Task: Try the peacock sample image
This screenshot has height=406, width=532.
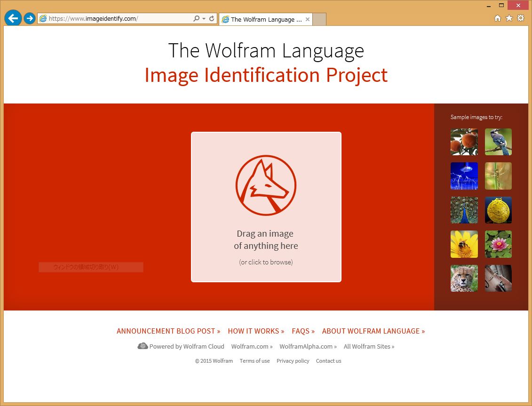Action: pyautogui.click(x=464, y=210)
